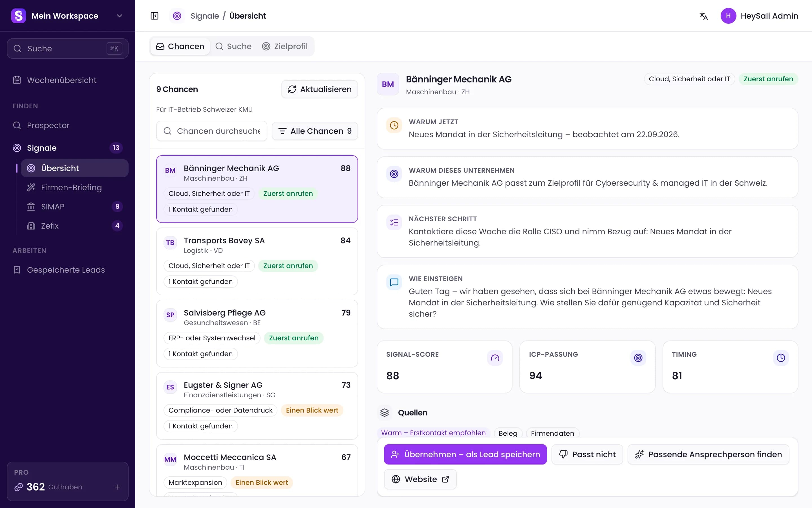Click Passende Ansprechperson finden button

[708, 455]
